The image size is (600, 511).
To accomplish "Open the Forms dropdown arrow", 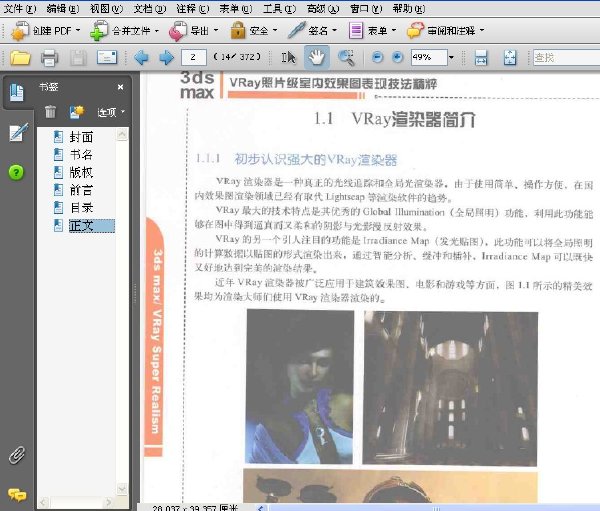I will pyautogui.click(x=394, y=30).
